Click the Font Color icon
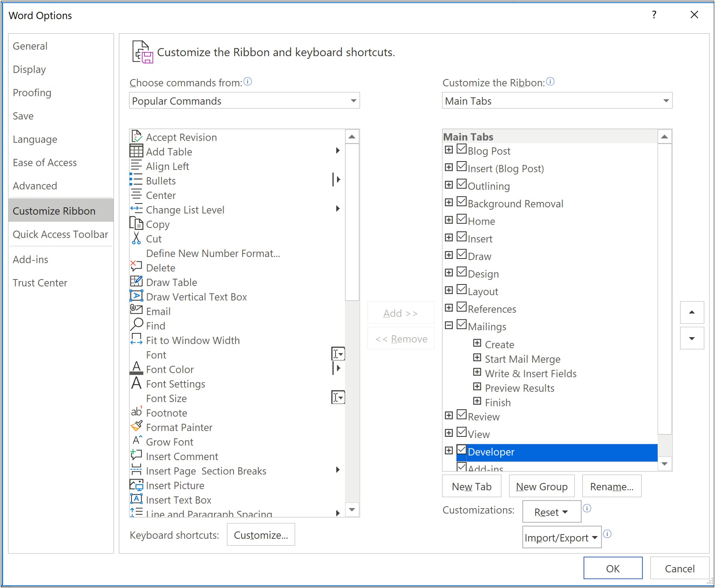This screenshot has height=588, width=715. point(136,369)
